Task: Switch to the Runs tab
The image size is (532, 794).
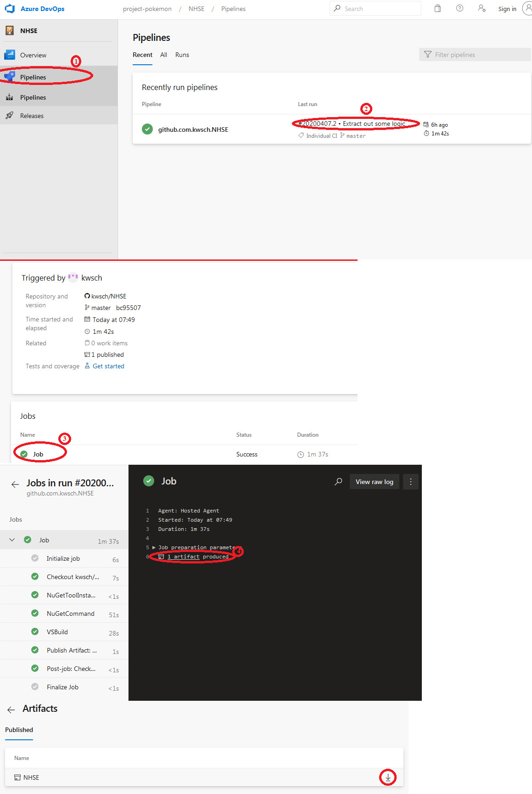Action: point(182,55)
